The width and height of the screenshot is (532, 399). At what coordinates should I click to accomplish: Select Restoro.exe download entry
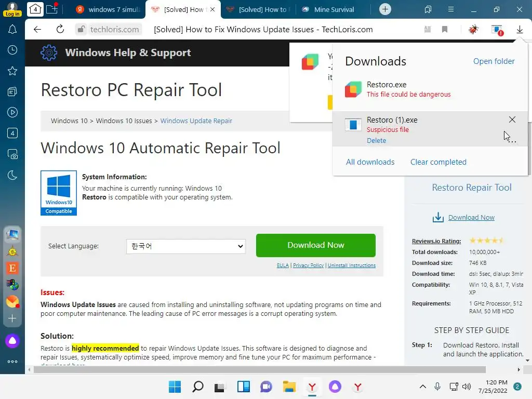point(430,89)
